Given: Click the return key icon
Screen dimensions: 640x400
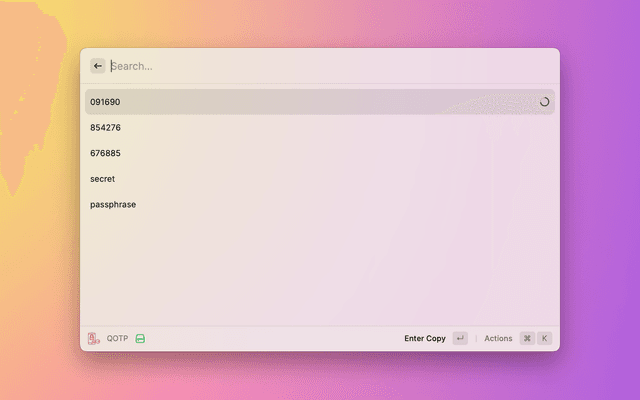Looking at the screenshot, I should (460, 338).
